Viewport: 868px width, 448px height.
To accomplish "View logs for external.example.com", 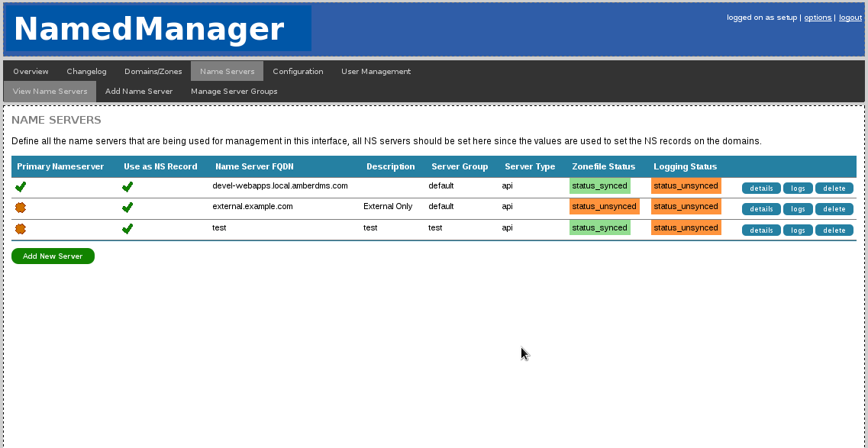I will pos(798,208).
